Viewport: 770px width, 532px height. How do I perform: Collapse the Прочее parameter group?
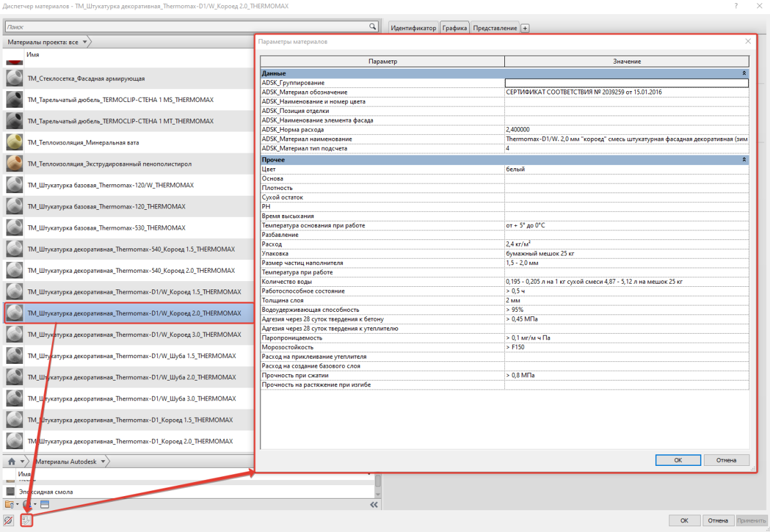click(744, 159)
